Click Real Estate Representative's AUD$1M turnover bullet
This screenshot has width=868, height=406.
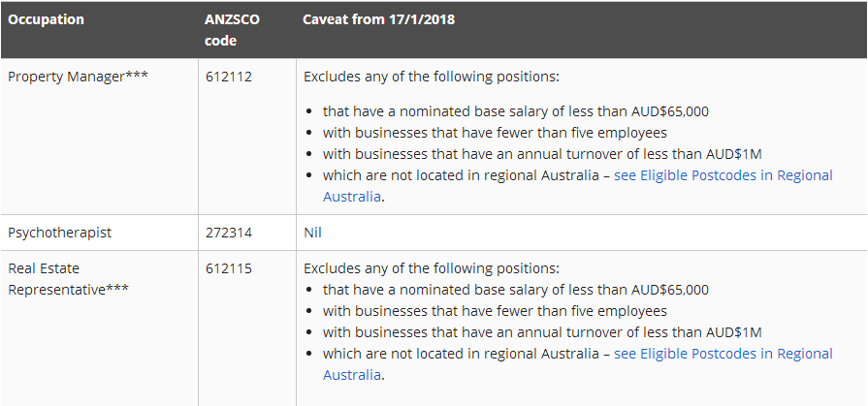[x=542, y=332]
